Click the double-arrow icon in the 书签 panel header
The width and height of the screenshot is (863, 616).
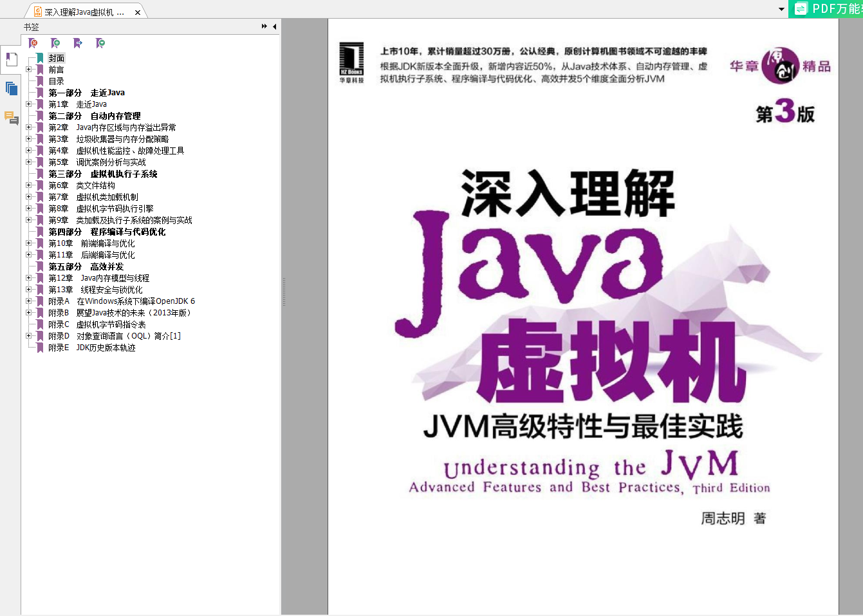pyautogui.click(x=264, y=26)
